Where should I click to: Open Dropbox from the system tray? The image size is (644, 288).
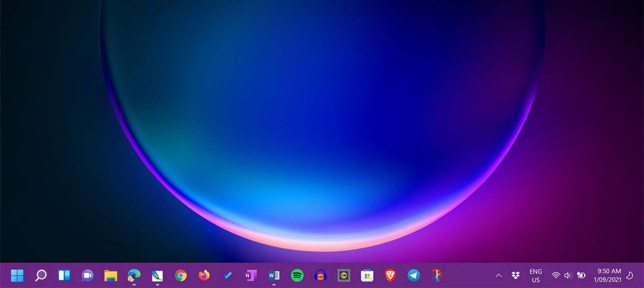point(516,275)
